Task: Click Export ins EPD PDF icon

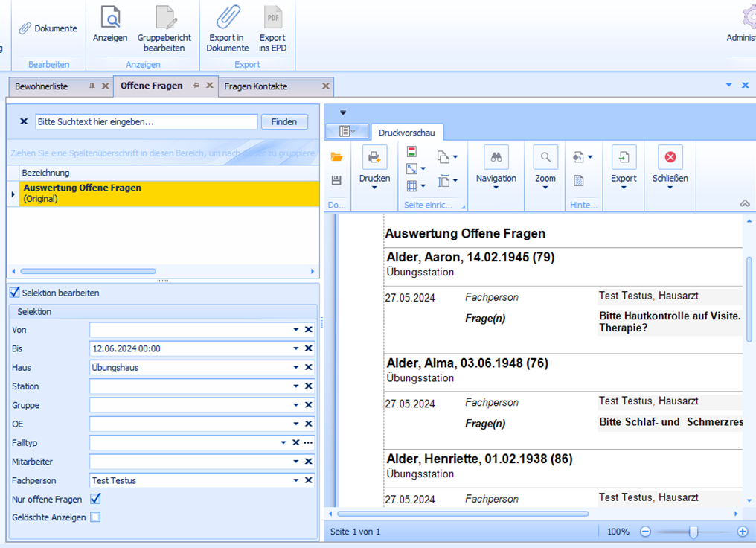Action: click(272, 18)
